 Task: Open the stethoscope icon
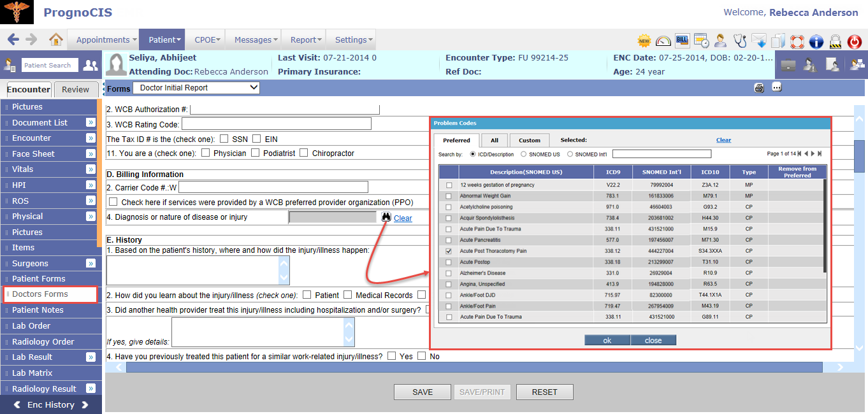pyautogui.click(x=740, y=41)
